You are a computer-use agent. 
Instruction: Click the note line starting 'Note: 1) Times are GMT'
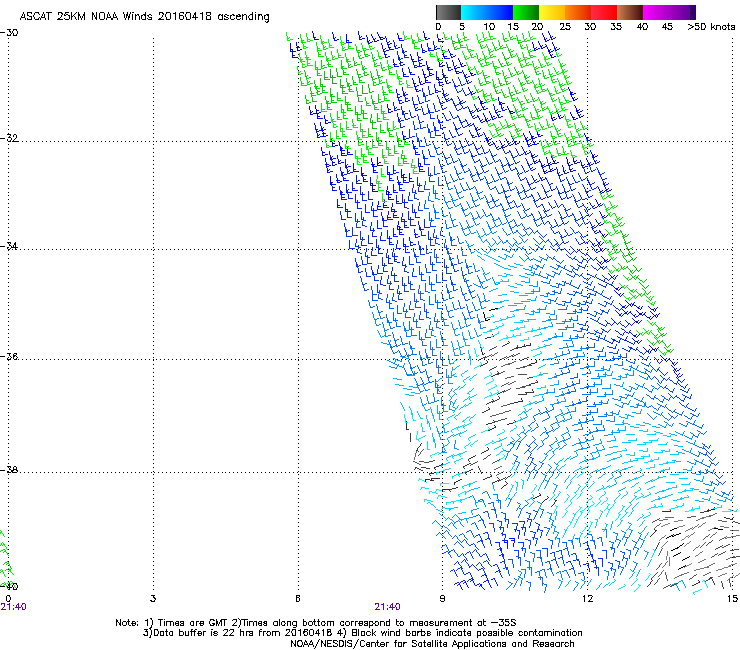[316, 623]
